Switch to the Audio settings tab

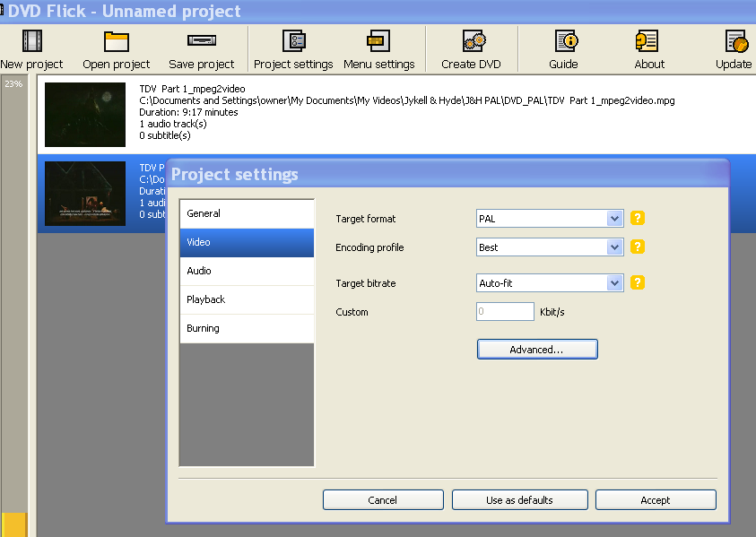point(247,271)
